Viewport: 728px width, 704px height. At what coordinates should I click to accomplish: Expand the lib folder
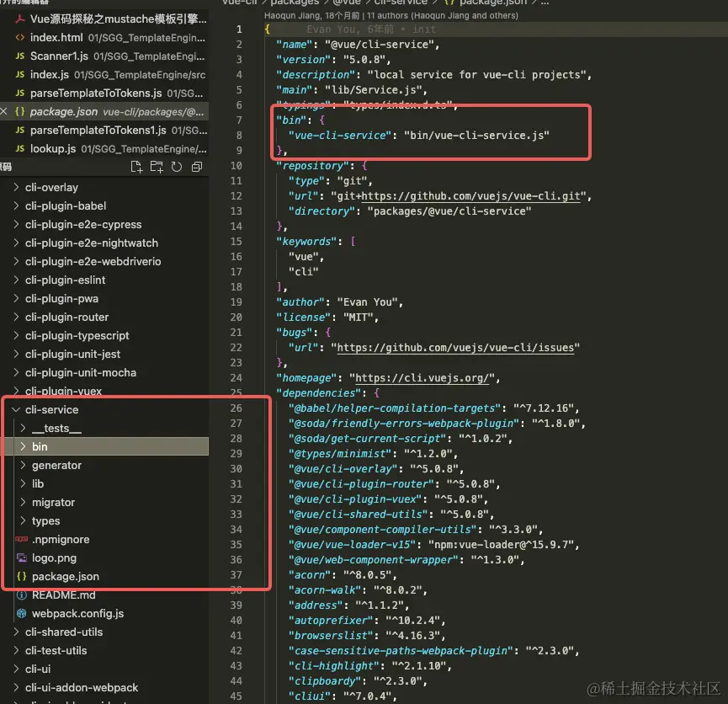pos(104,483)
